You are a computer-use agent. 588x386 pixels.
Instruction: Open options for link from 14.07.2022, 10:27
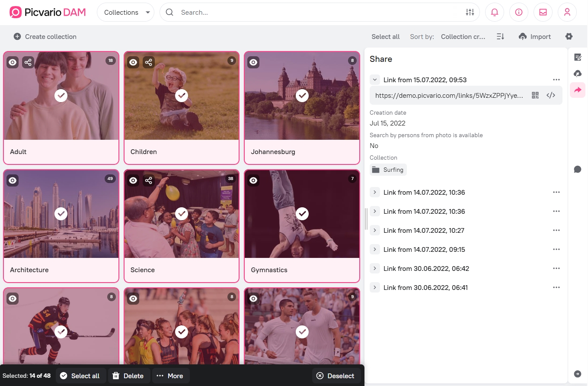click(x=556, y=230)
